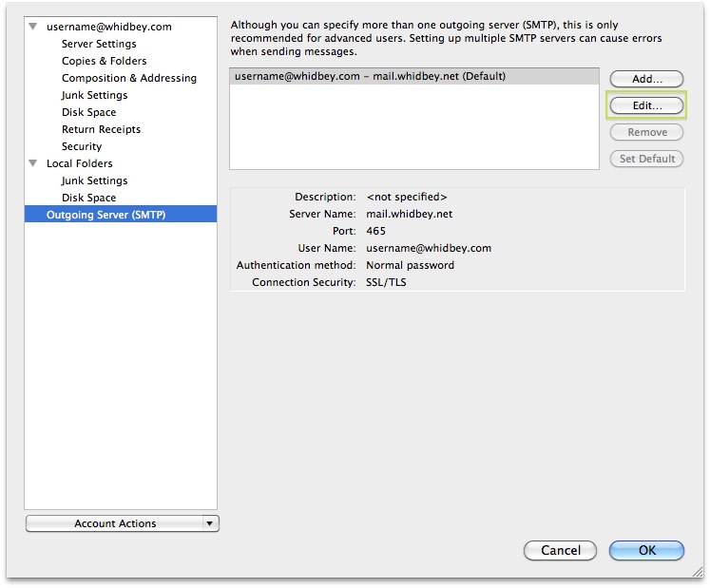Select username@whidbey.com account in sidebar

click(109, 27)
